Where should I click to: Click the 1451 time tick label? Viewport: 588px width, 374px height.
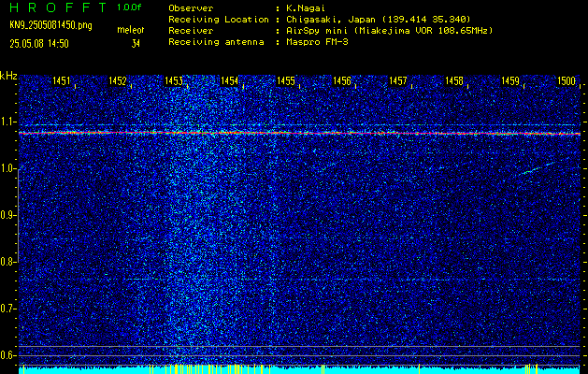pyautogui.click(x=61, y=80)
